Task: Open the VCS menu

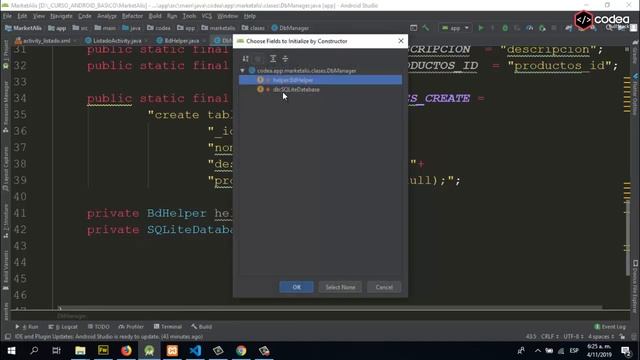Action: [207, 16]
